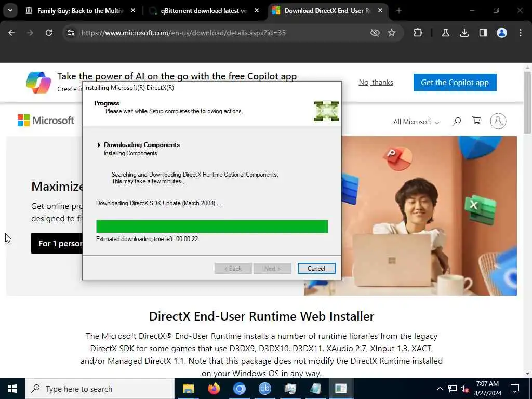
Task: Open the clock and date 7:07 AM
Action: (487, 389)
